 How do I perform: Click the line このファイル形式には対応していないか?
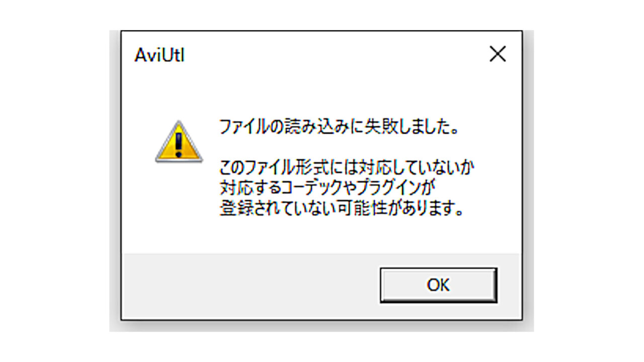click(347, 167)
